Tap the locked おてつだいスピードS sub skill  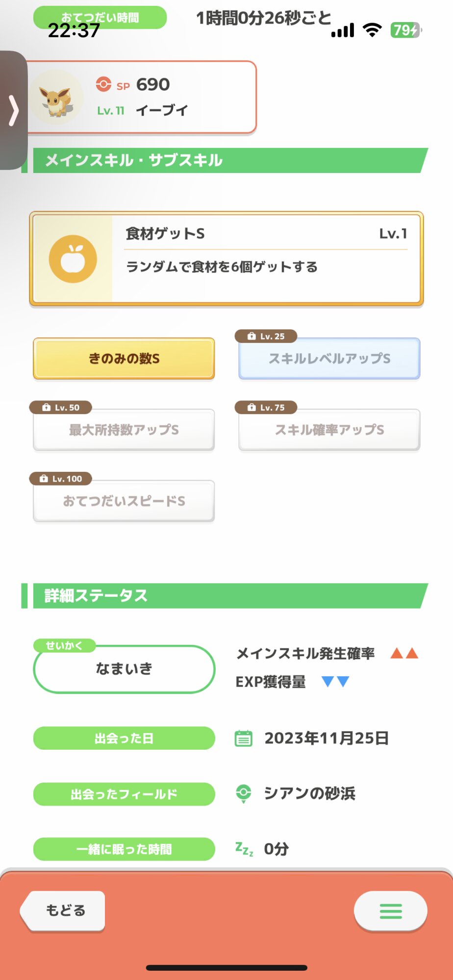pyautogui.click(x=124, y=501)
